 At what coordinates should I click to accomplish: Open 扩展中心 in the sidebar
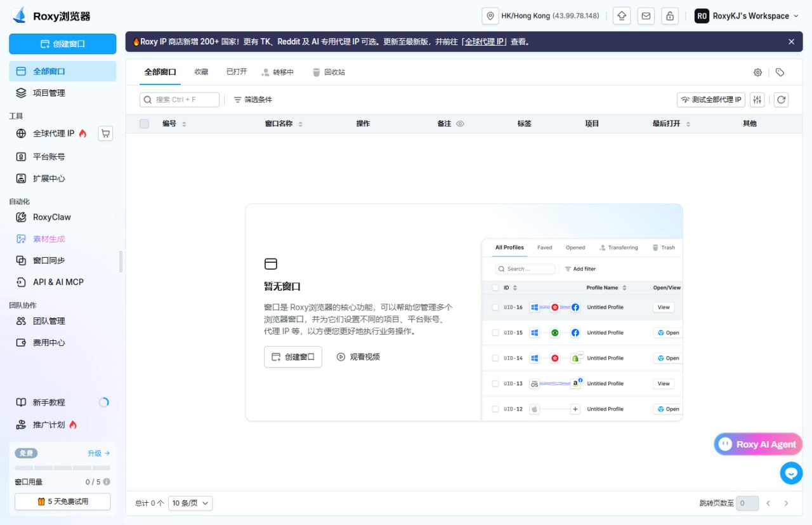tap(63, 178)
